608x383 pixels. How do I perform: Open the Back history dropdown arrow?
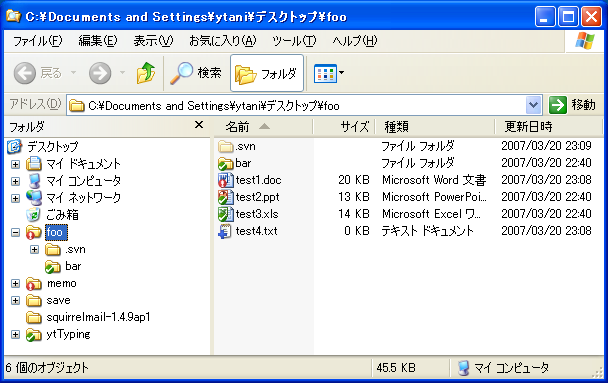(x=73, y=72)
